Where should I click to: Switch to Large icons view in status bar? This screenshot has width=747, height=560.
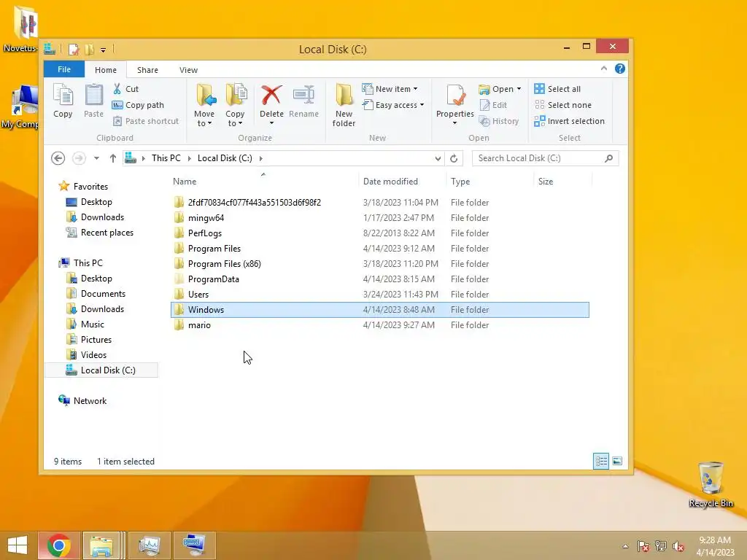click(x=617, y=461)
